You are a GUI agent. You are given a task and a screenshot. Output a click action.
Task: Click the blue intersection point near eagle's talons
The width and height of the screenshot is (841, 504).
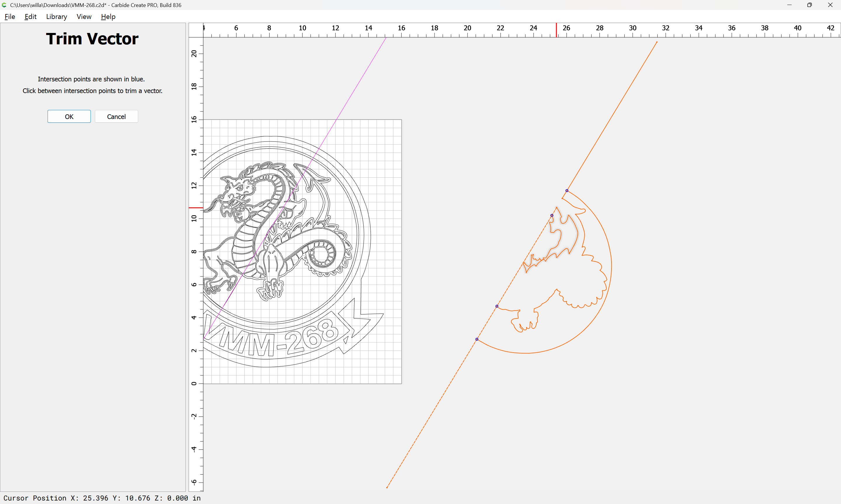[497, 306]
